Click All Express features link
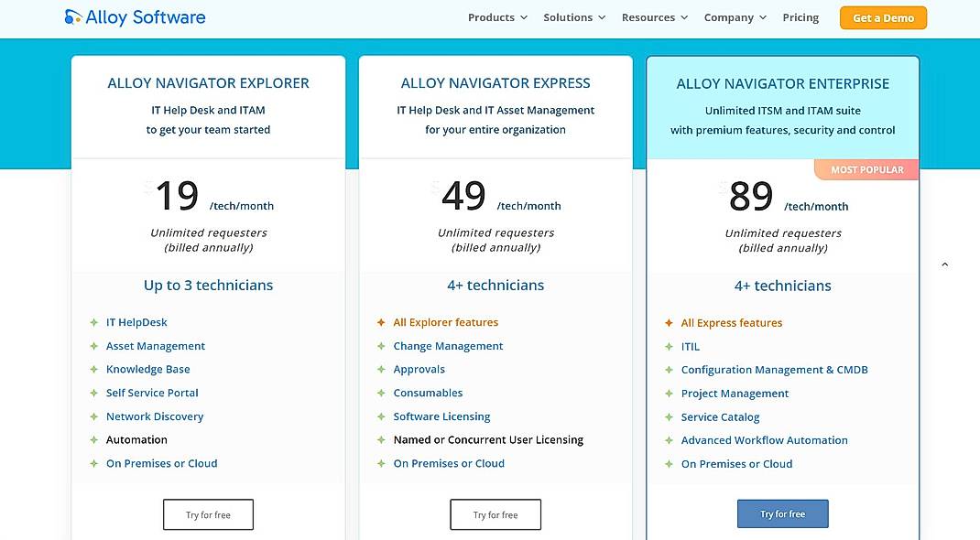The height and width of the screenshot is (540, 980). click(732, 323)
